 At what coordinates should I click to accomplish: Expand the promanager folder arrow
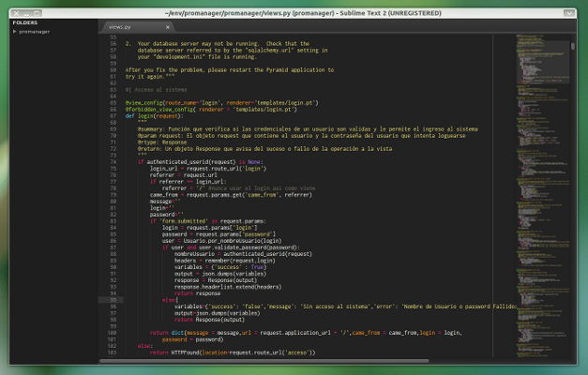pos(15,32)
